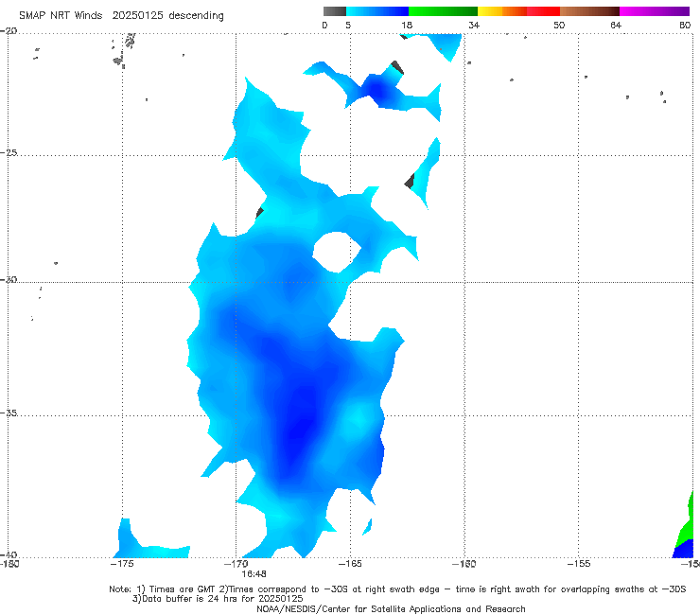Click the '18' color bar scale label
This screenshot has height=615, width=700.
tap(407, 25)
